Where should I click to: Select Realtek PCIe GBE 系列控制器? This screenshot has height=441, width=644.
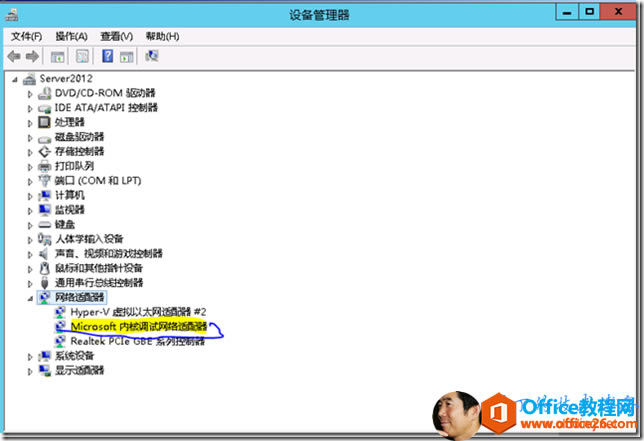pyautogui.click(x=138, y=341)
